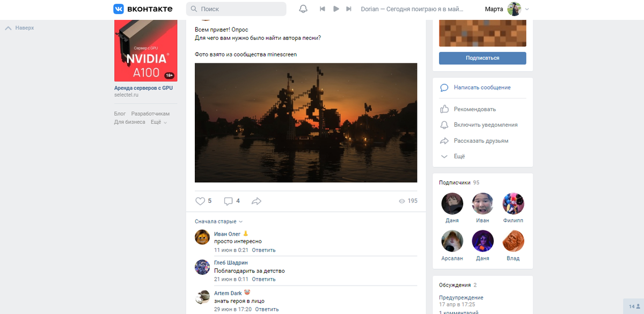Image resolution: width=644 pixels, height=314 pixels.
Task: Open the Обсуждения section header
Action: 458,285
